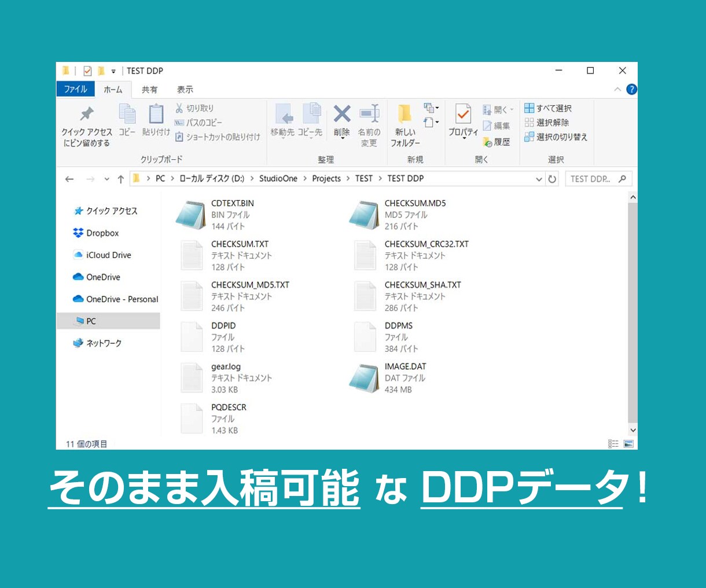Open OneDrive in sidebar

coord(97,277)
